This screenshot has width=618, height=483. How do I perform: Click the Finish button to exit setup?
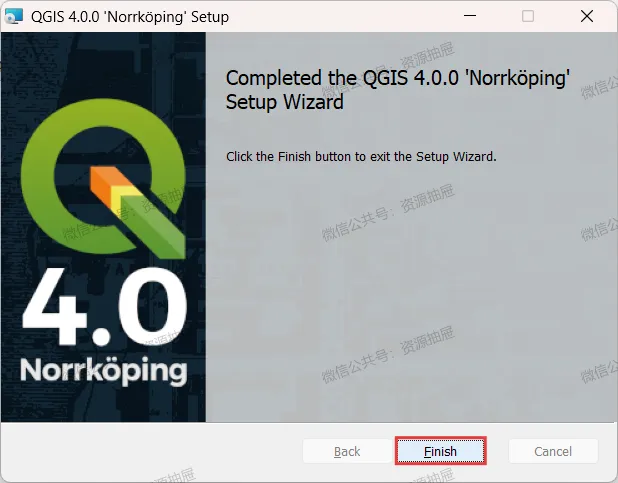pos(440,451)
